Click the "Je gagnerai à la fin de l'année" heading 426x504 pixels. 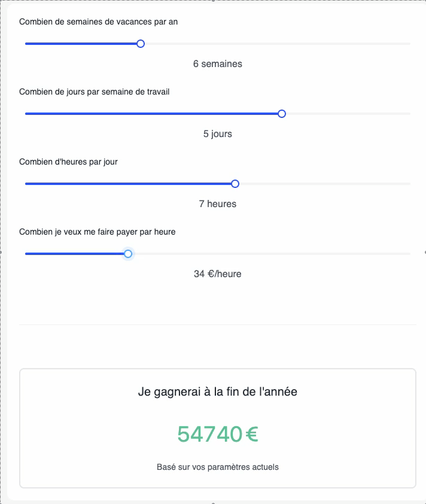coord(218,393)
